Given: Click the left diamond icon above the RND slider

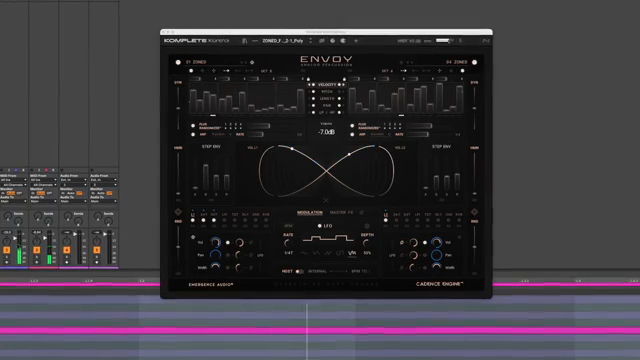Looking at the screenshot, I should click(178, 212).
